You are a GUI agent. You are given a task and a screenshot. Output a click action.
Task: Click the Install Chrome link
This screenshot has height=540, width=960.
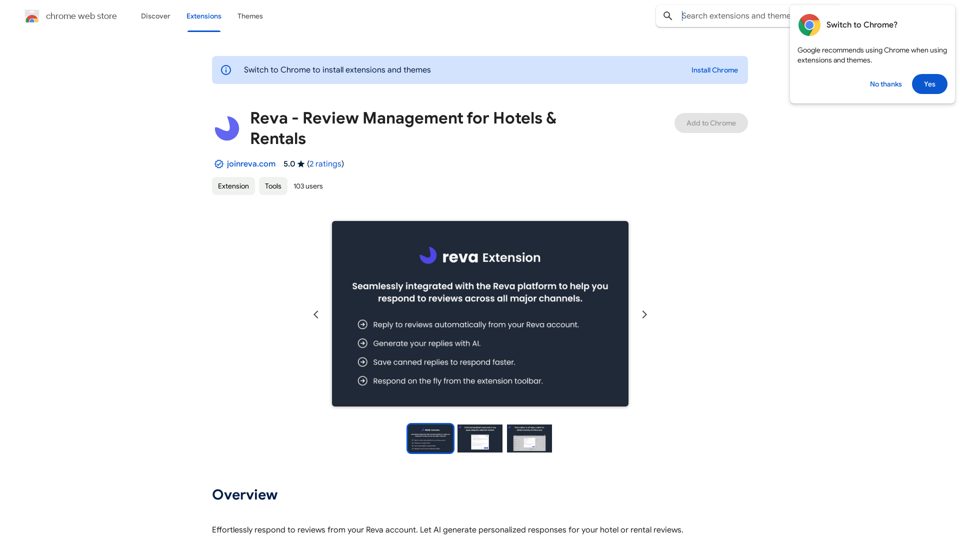coord(714,70)
